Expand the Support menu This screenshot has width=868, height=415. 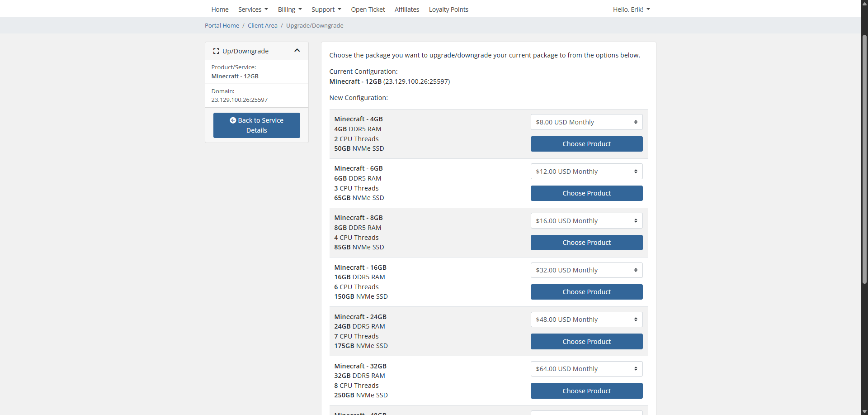[x=326, y=10]
